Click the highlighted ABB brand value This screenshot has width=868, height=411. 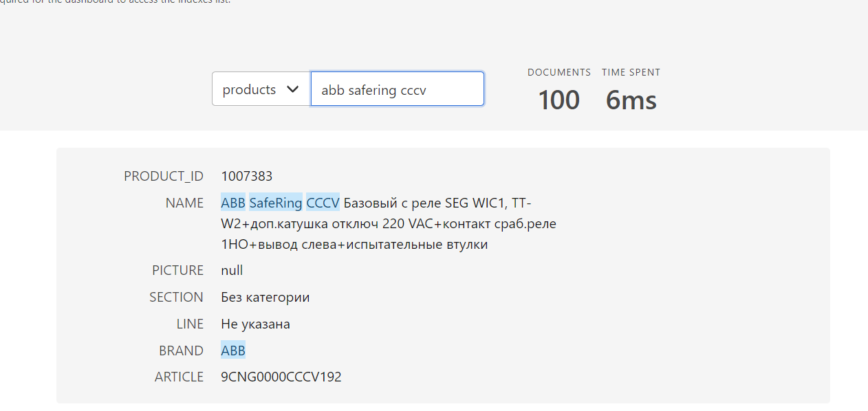[233, 351]
